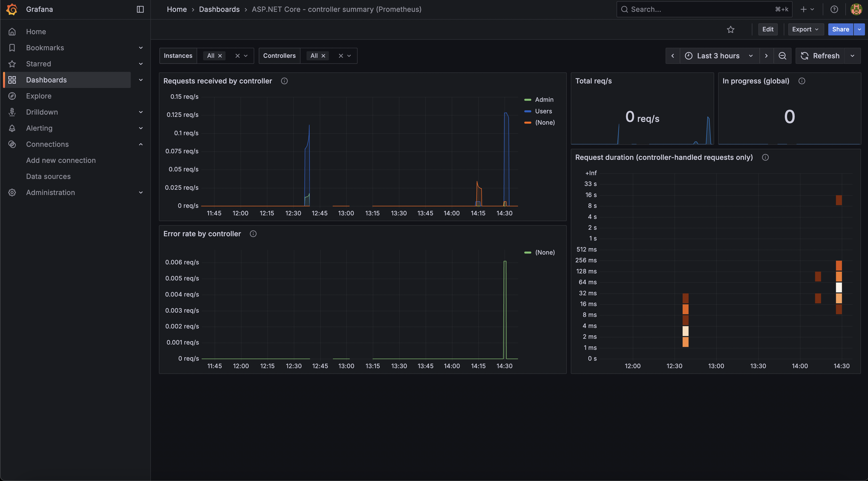Show info for Requests received by controller panel
The height and width of the screenshot is (481, 868).
pos(284,81)
